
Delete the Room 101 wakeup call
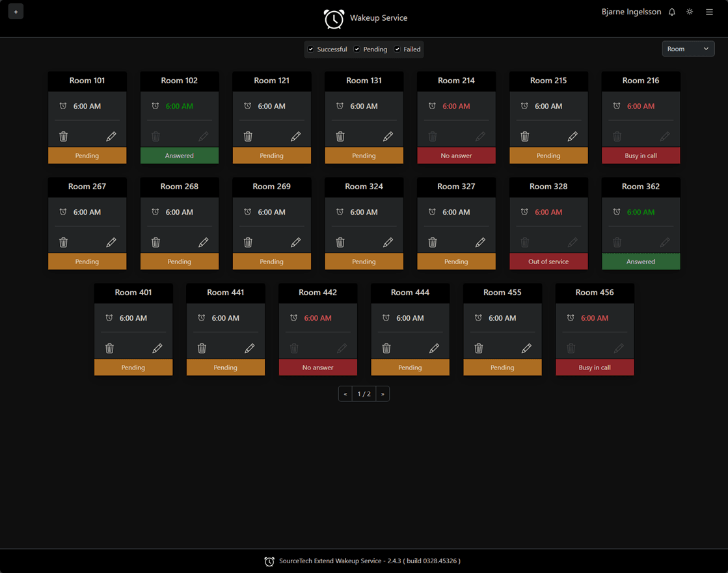[64, 137]
